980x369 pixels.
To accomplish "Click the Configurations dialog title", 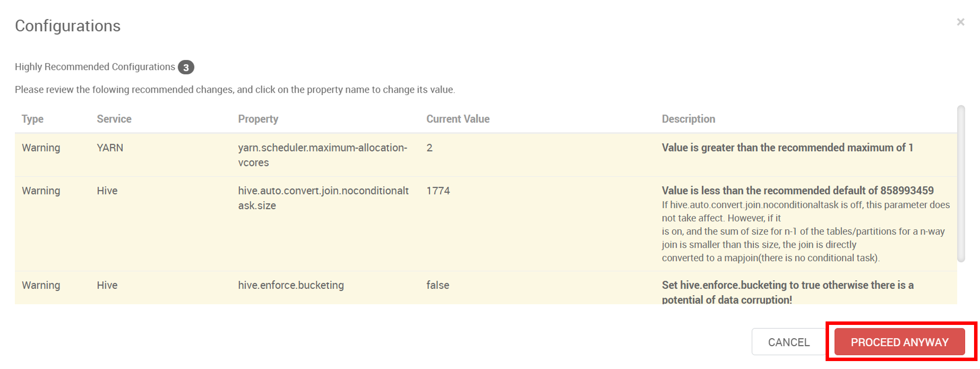I will 68,26.
